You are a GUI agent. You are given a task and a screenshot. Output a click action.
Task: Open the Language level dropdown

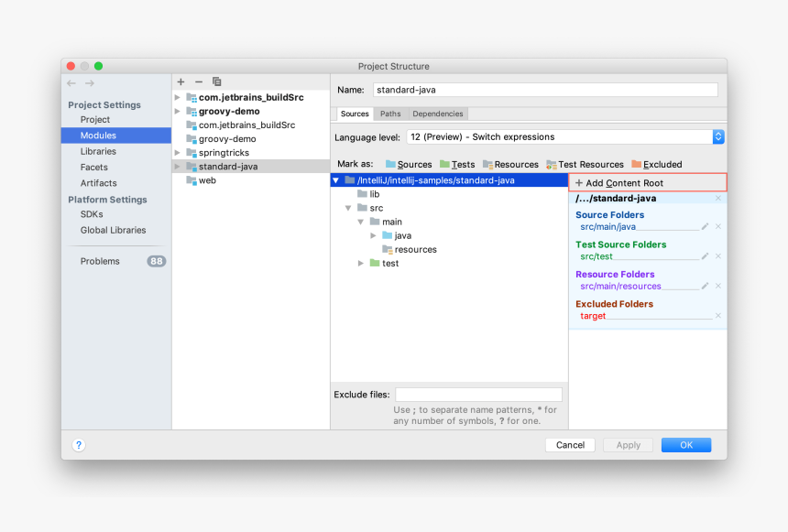(x=565, y=136)
